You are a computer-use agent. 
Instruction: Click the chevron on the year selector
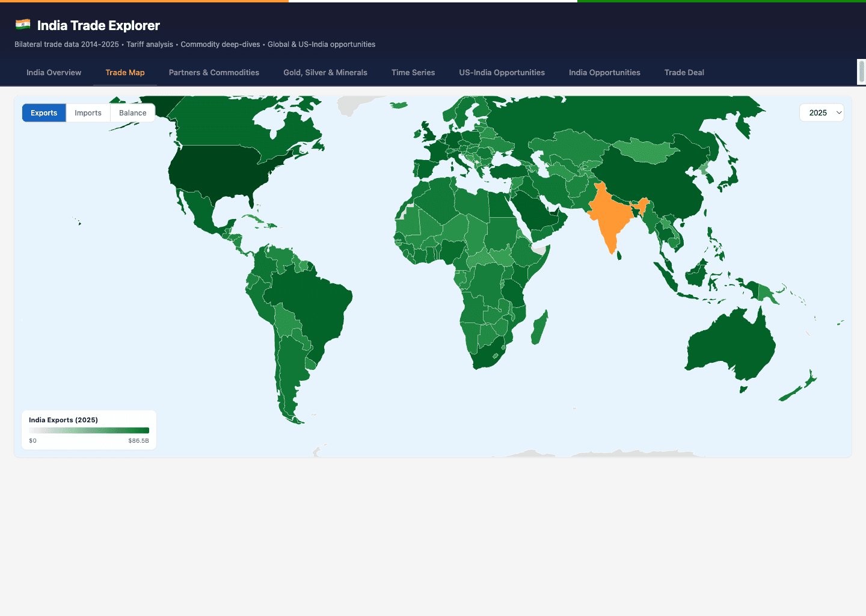[838, 112]
